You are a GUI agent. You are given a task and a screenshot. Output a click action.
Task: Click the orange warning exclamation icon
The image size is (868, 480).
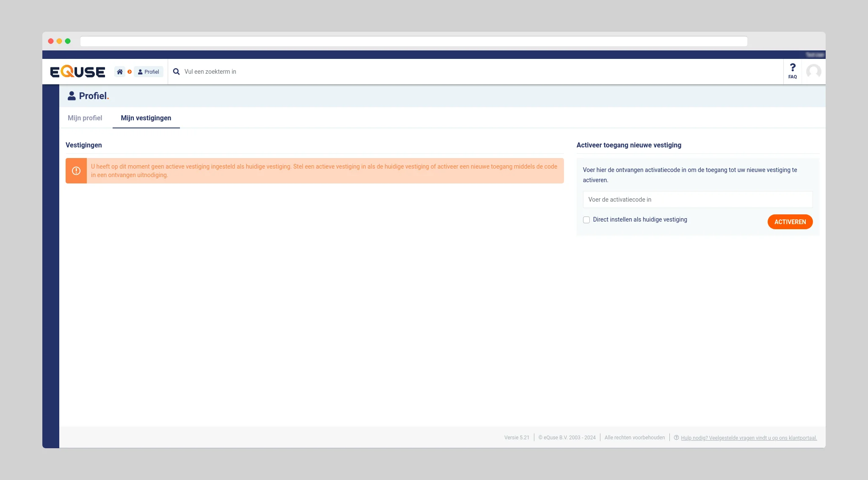click(x=76, y=171)
